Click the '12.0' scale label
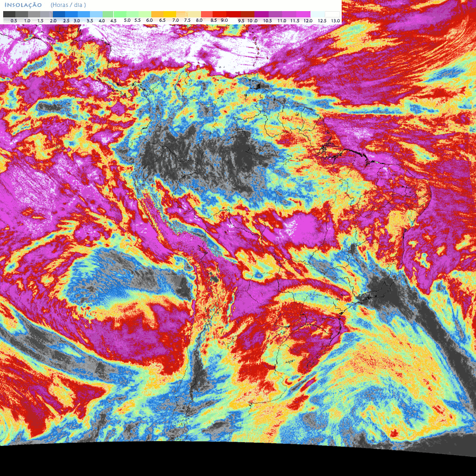The image size is (476, 476). [308, 21]
